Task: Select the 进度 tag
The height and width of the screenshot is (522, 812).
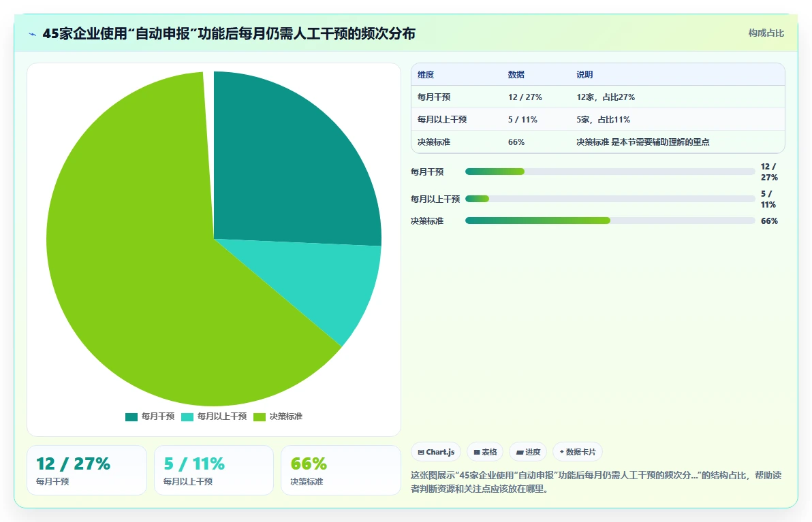Action: point(528,452)
